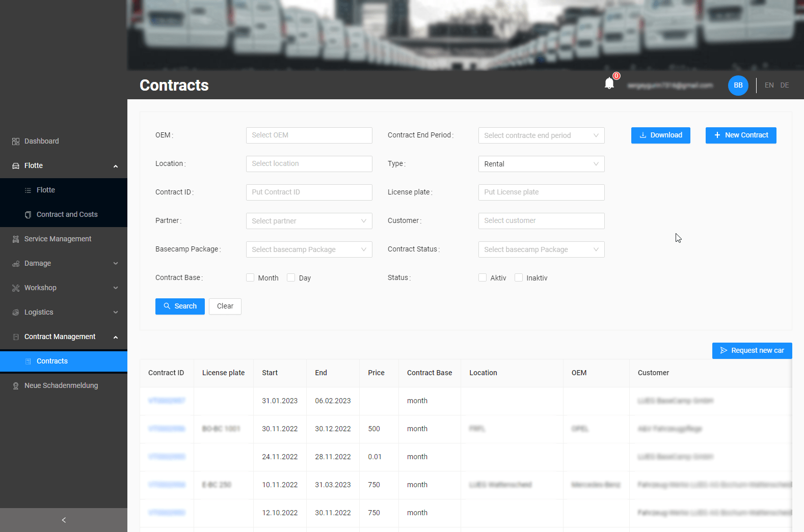Focus the Put License plate field
Image resolution: width=804 pixels, height=532 pixels.
click(x=541, y=192)
